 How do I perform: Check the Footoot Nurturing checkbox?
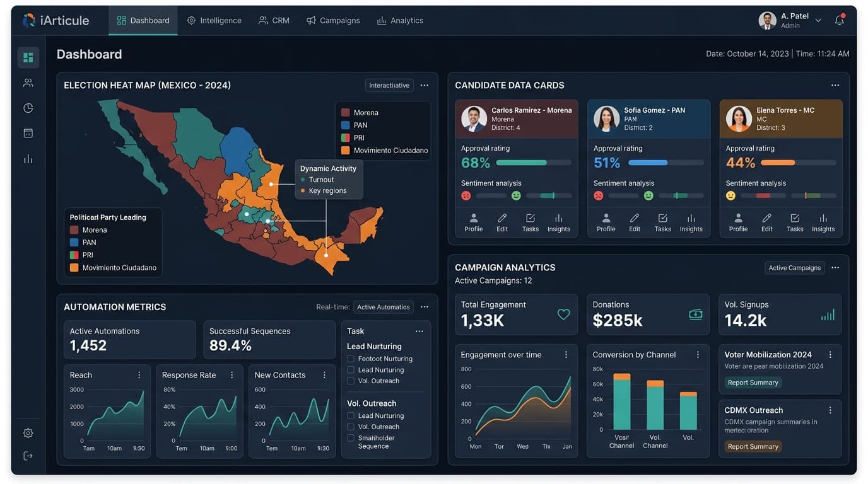(x=351, y=359)
